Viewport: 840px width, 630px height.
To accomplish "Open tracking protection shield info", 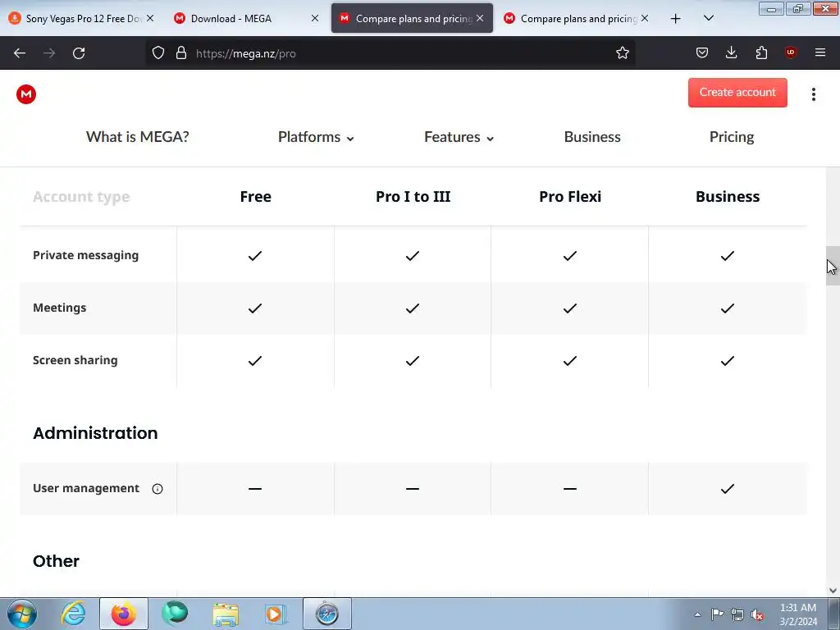I will tap(158, 52).
